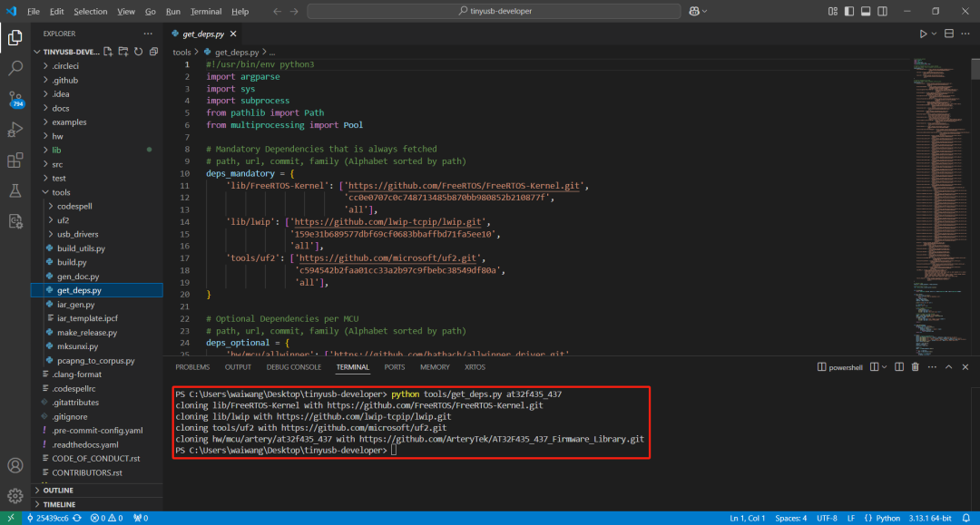Image resolution: width=980 pixels, height=525 pixels.
Task: Open the Extensions view
Action: [x=15, y=160]
